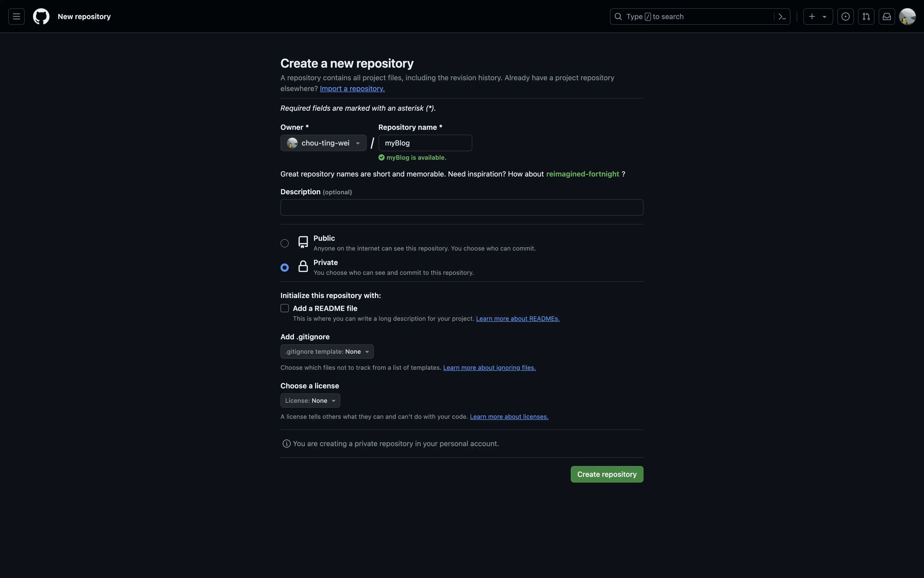Open the plus create-new menu

pyautogui.click(x=818, y=17)
